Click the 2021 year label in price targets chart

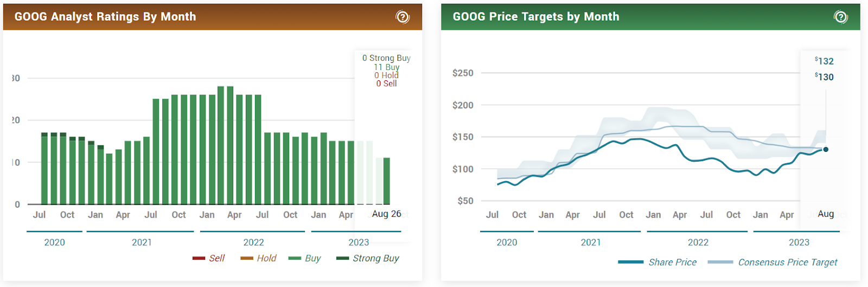[x=591, y=243]
